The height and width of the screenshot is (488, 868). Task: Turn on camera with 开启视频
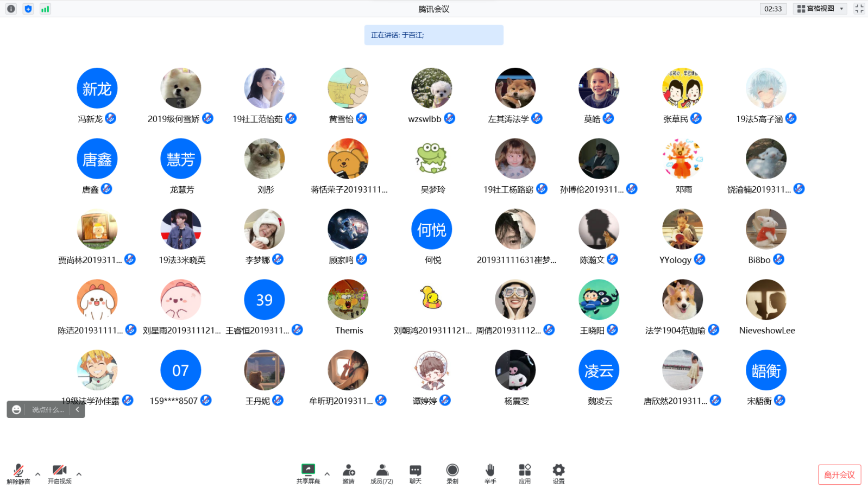click(x=59, y=473)
